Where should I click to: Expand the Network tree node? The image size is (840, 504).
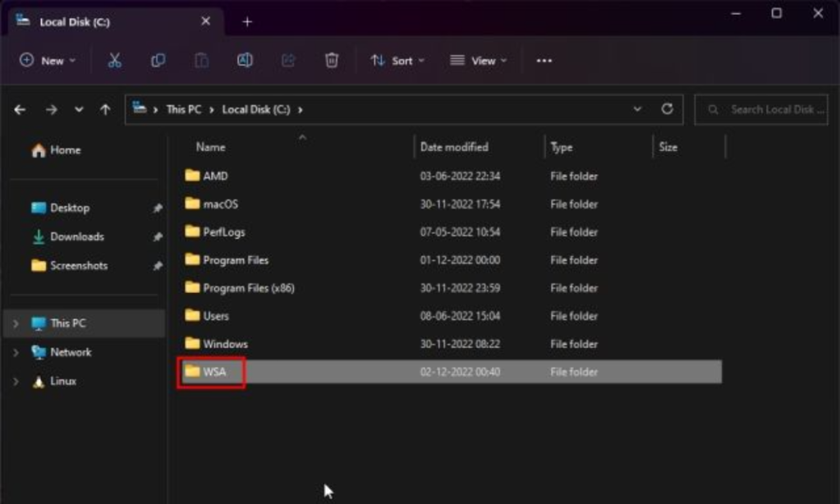coord(16,352)
